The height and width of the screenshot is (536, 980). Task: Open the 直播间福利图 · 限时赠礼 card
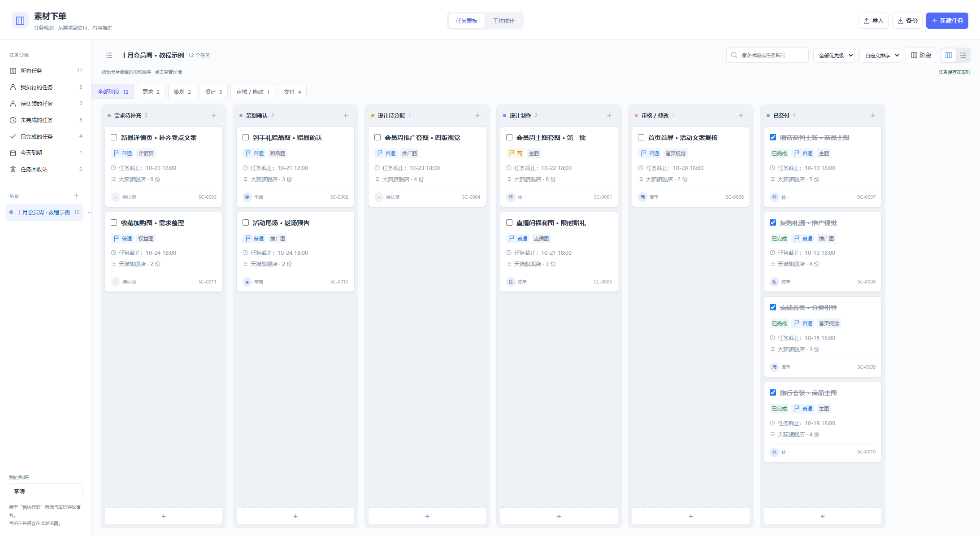tap(559, 252)
